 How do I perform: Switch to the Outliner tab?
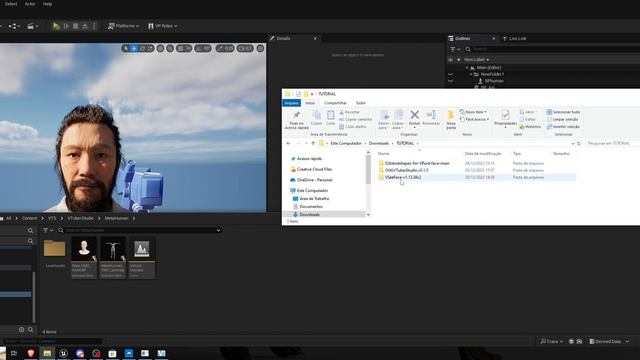coord(462,38)
